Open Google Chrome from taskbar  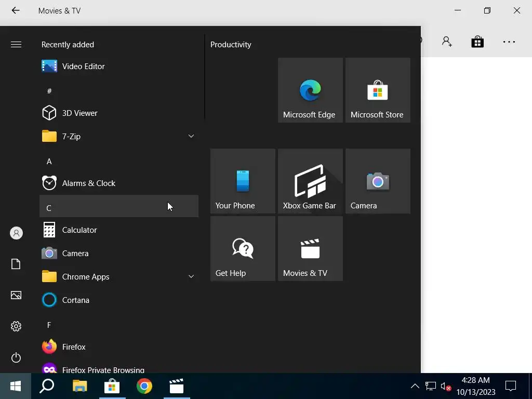point(144,386)
